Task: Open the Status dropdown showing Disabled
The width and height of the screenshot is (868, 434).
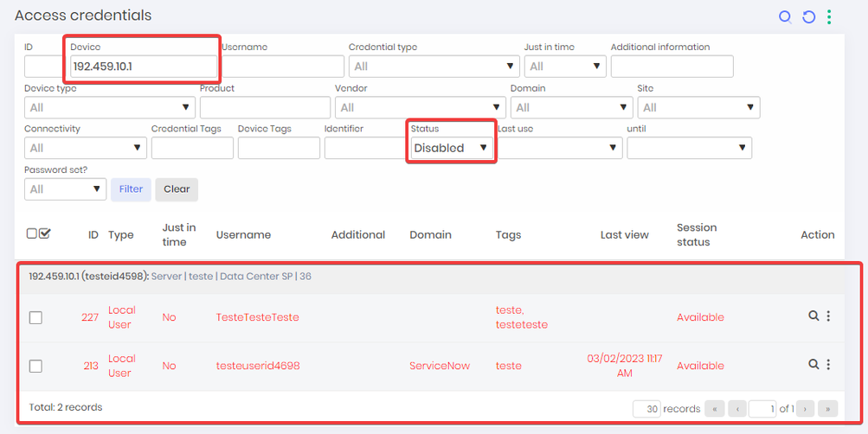Action: [452, 148]
